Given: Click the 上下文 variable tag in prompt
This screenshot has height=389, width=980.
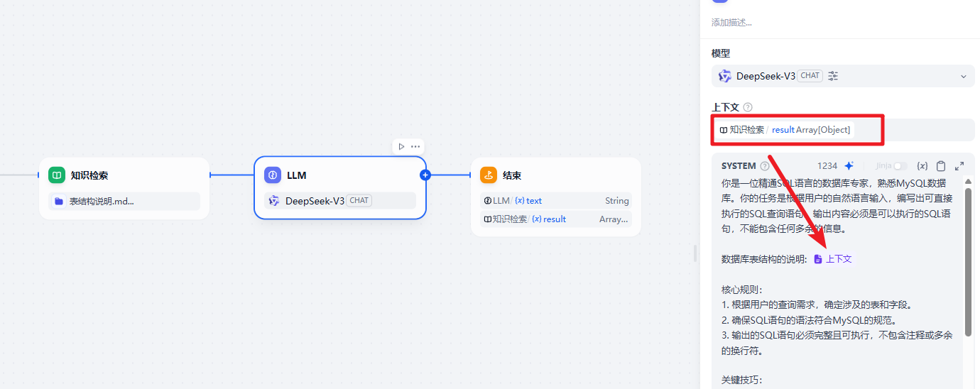Looking at the screenshot, I should (832, 259).
